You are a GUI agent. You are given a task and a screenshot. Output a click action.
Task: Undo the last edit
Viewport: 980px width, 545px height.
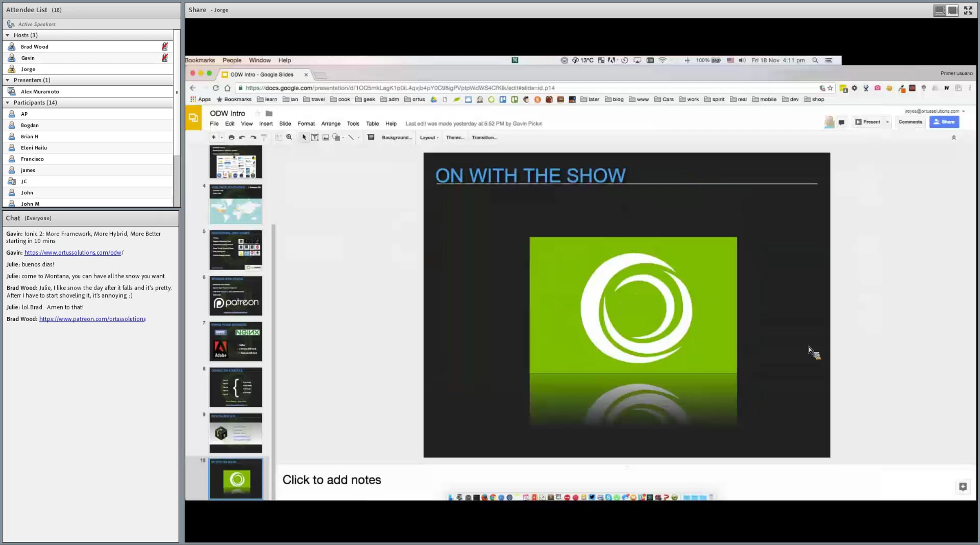[242, 137]
